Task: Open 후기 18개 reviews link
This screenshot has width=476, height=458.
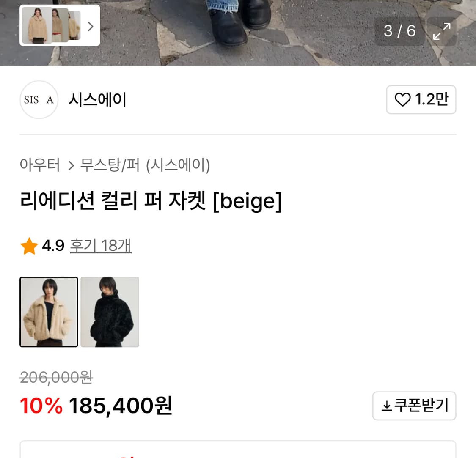Action: (x=100, y=245)
